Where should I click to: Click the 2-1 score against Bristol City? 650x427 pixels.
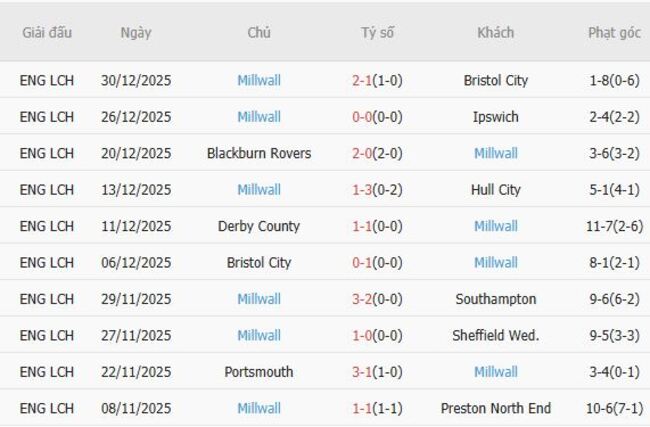click(366, 80)
